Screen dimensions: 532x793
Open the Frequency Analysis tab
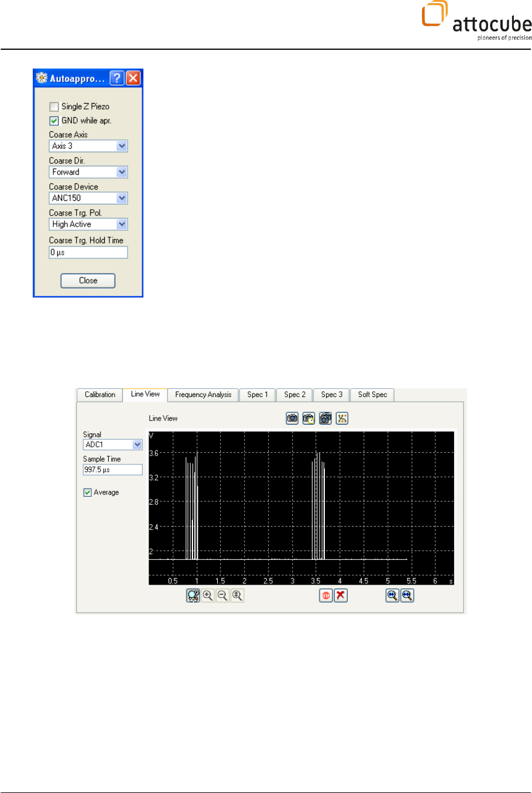[203, 395]
